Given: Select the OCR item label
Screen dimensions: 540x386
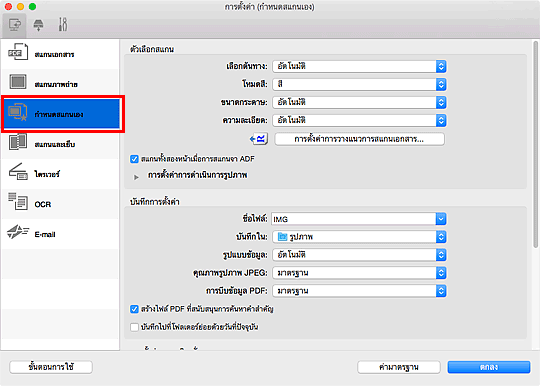Looking at the screenshot, I should pos(43,204).
